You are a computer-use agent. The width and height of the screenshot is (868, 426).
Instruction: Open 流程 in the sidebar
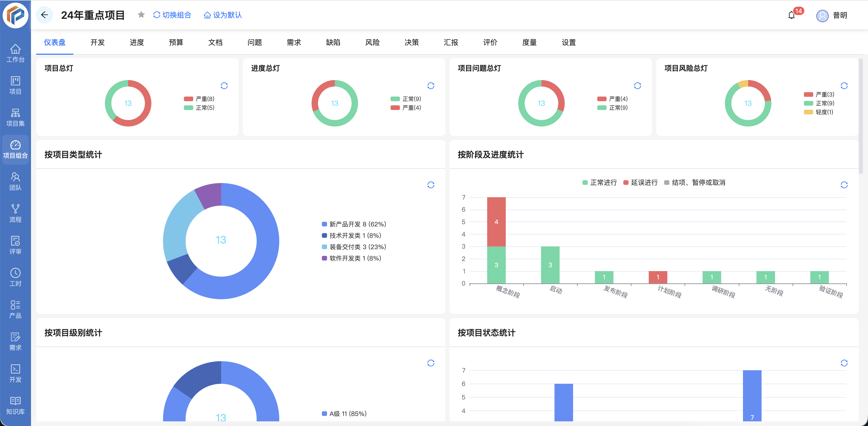point(16,214)
